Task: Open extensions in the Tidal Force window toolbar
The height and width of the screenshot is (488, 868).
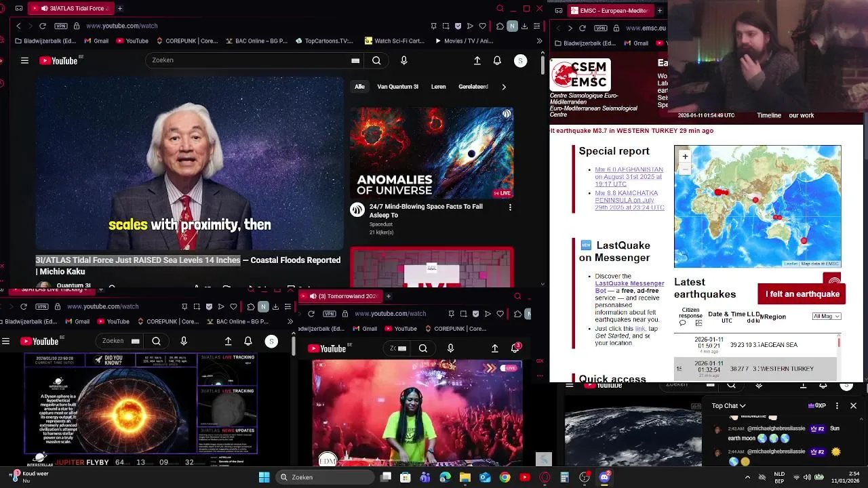Action: click(500, 26)
